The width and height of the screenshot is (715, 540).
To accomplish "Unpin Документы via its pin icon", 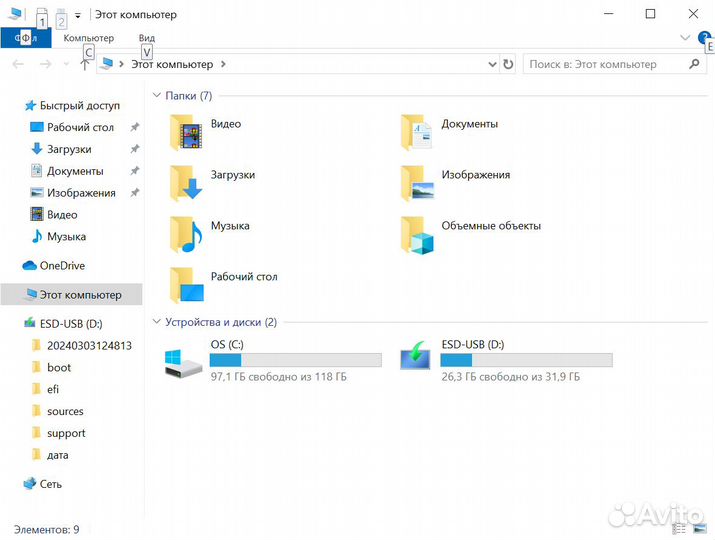I will coord(135,171).
